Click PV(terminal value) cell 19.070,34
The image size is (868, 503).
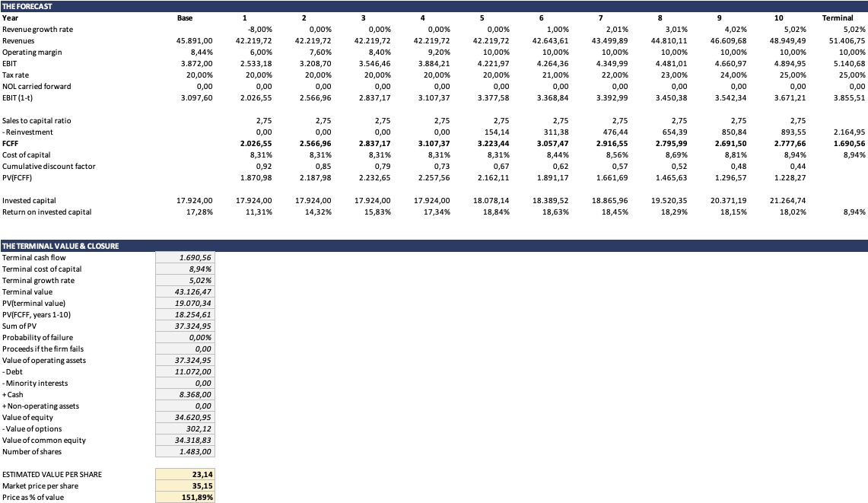pyautogui.click(x=185, y=304)
